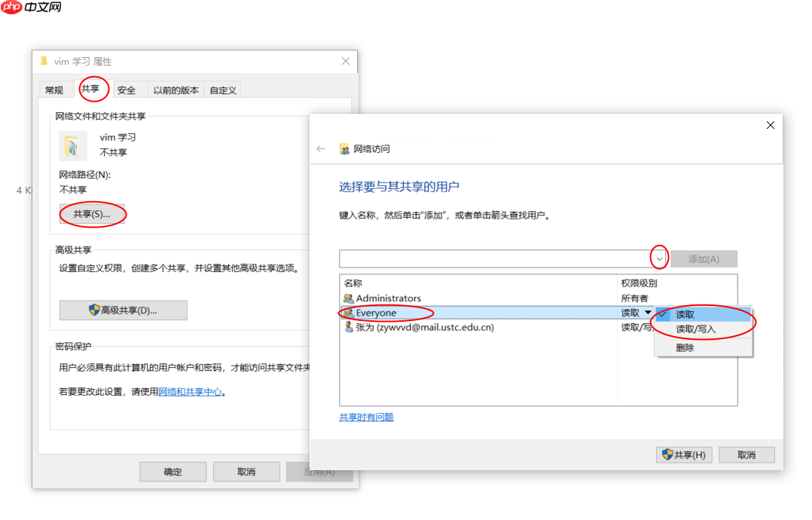Click the user icon next to 张为
The image size is (812, 520).
348,327
